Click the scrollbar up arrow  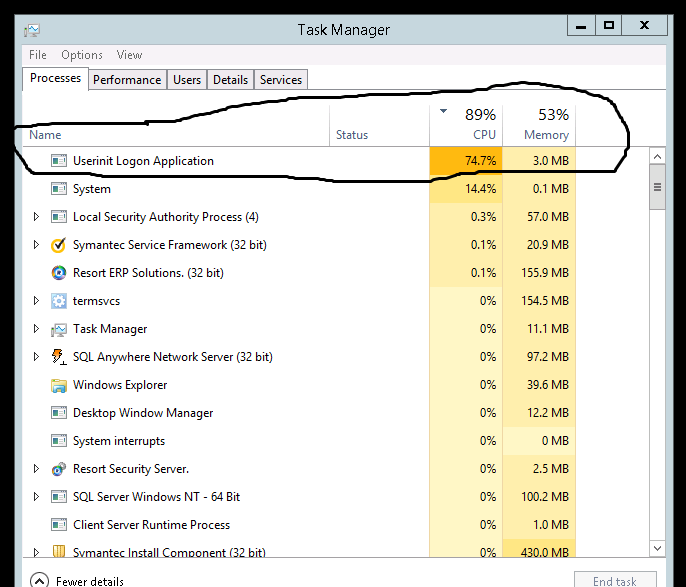click(658, 156)
